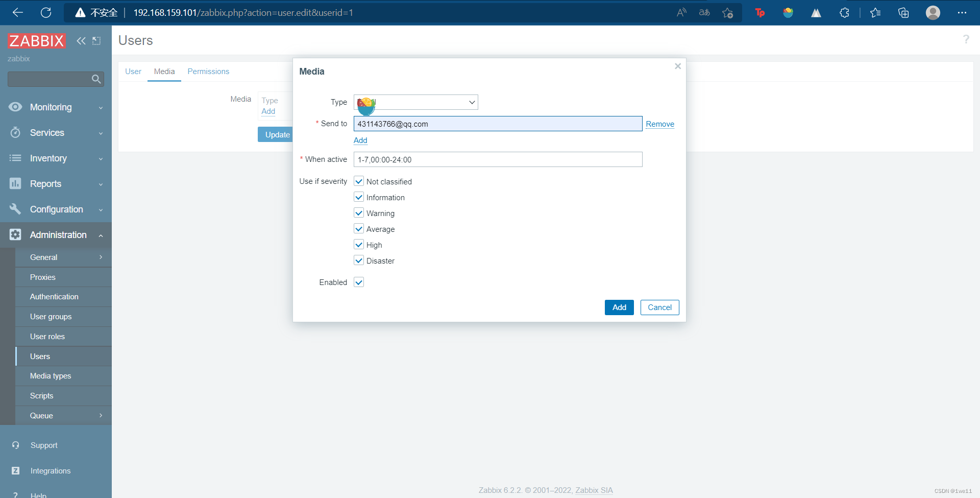This screenshot has width=980, height=498.
Task: Click the Monitoring eye icon
Action: (15, 107)
